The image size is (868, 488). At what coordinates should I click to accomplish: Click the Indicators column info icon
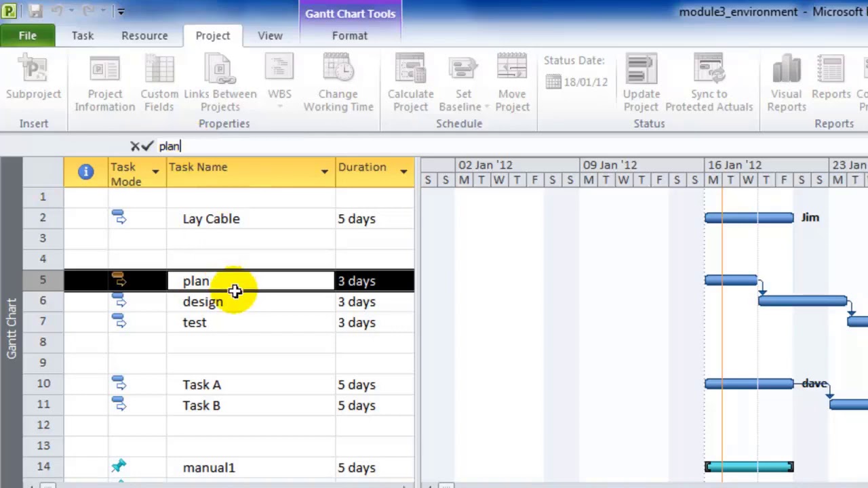pos(85,172)
